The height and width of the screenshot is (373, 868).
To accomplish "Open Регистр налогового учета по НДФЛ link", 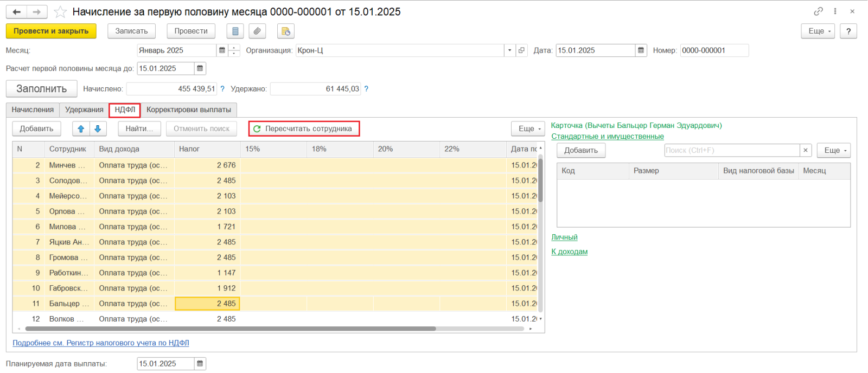I will [x=101, y=343].
